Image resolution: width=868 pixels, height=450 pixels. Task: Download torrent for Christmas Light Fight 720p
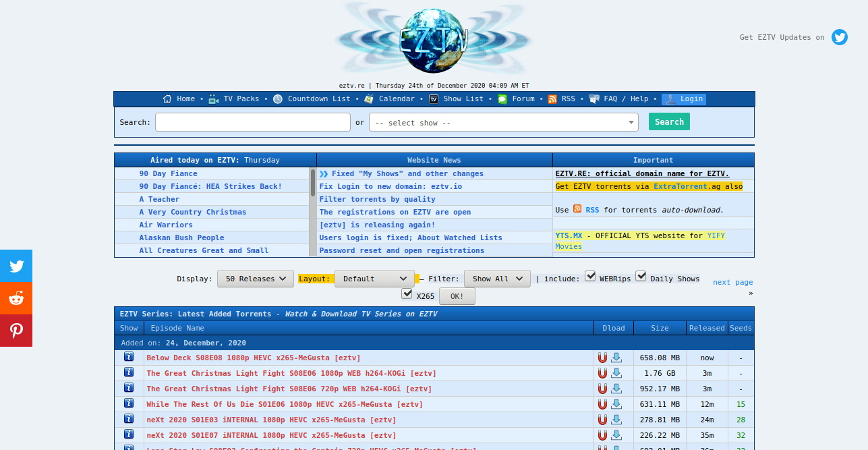(616, 389)
